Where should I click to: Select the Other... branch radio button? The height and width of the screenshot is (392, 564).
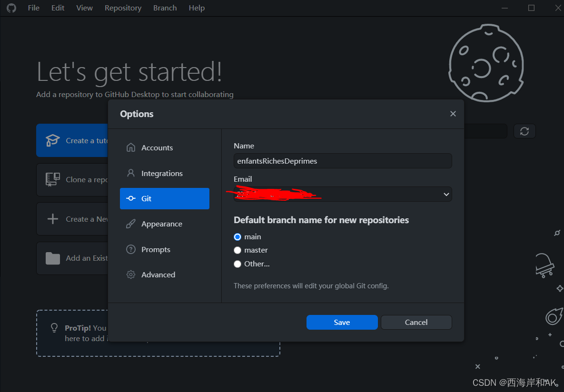[x=237, y=264]
